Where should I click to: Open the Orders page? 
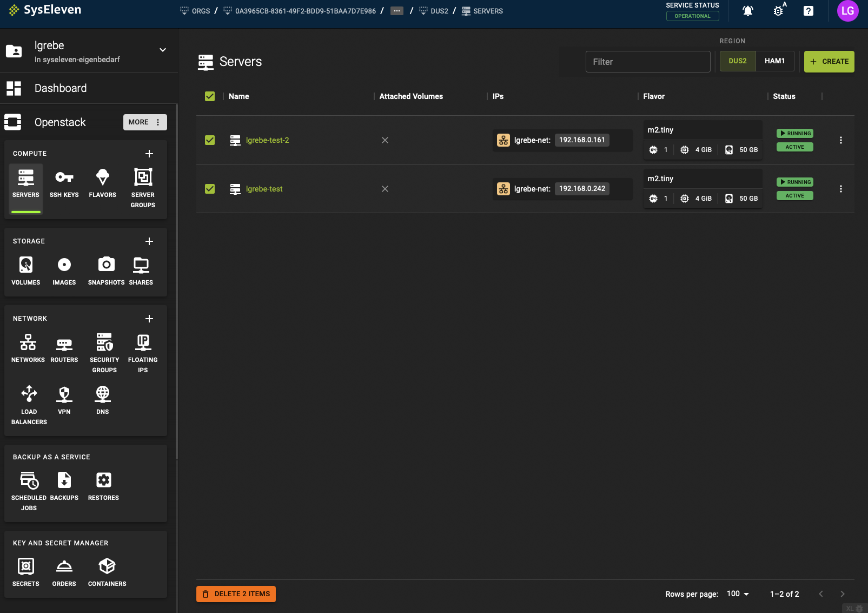click(x=64, y=573)
